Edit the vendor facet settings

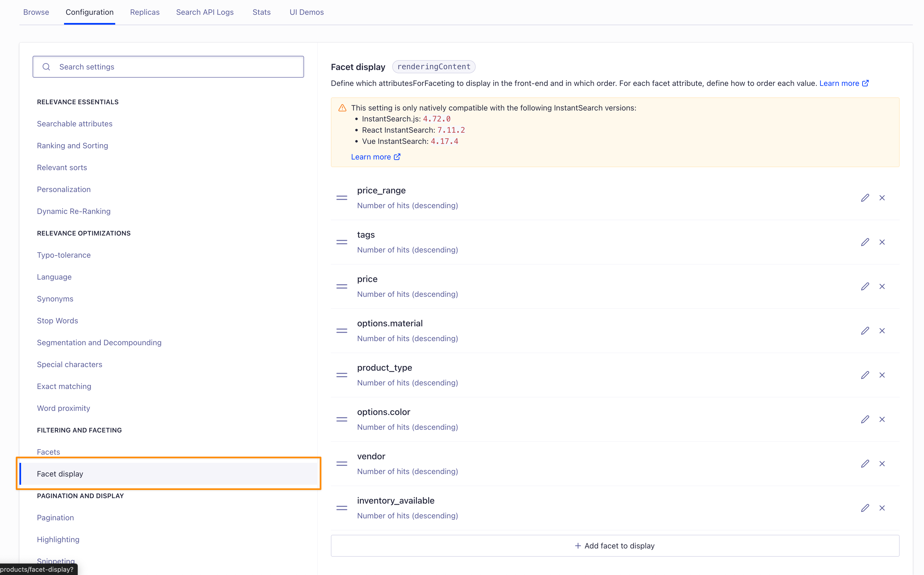click(x=865, y=463)
